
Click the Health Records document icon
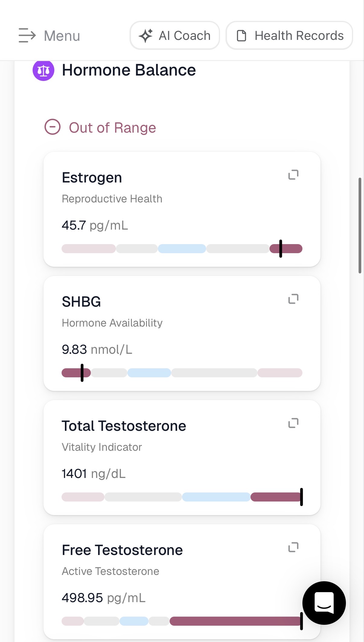(x=241, y=36)
